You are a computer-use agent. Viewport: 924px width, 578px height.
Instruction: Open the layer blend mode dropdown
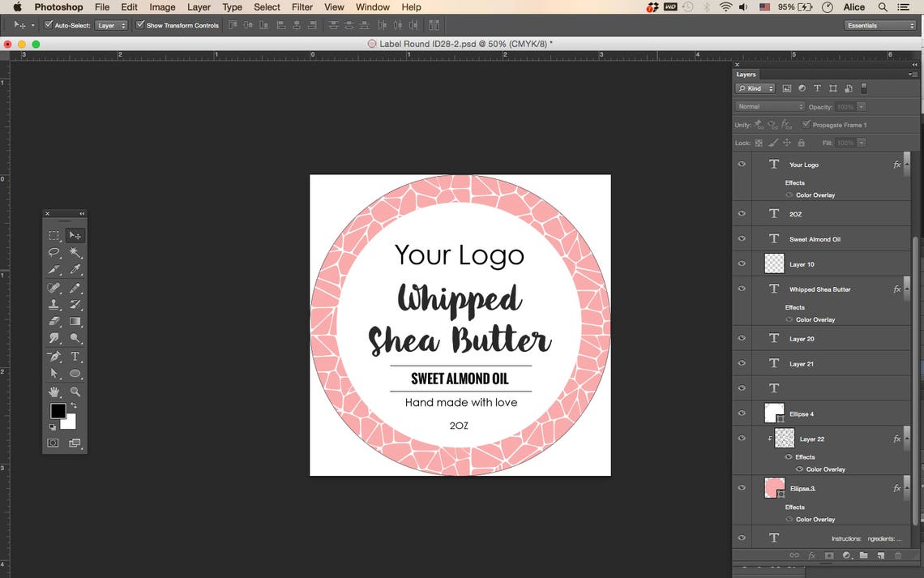point(770,106)
